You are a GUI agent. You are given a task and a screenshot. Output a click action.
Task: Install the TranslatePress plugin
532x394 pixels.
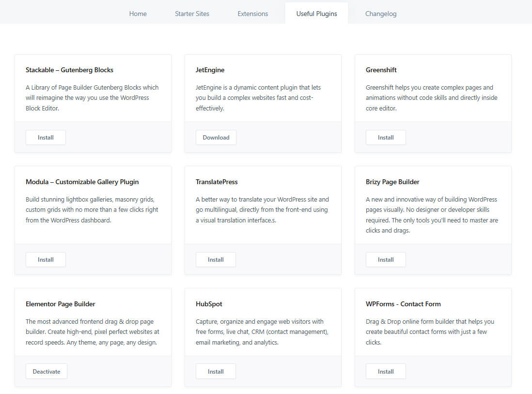click(x=216, y=260)
